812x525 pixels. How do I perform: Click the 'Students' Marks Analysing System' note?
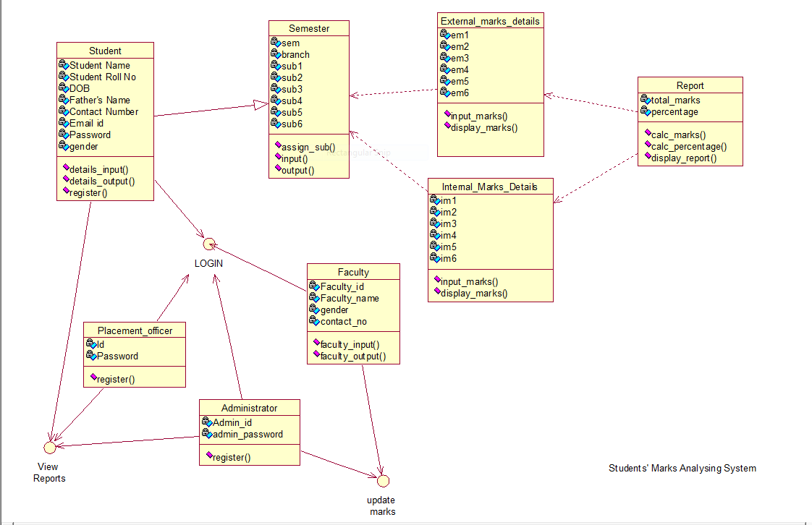coord(682,468)
